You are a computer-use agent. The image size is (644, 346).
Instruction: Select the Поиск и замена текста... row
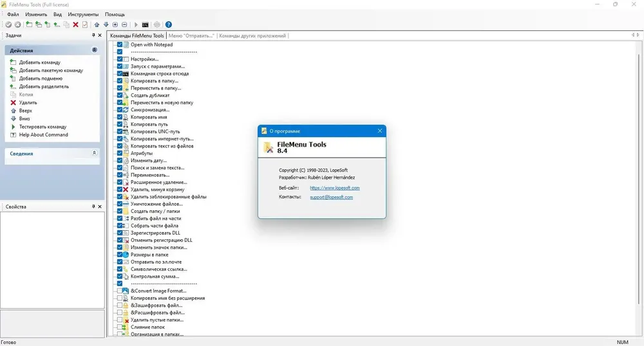tap(157, 168)
